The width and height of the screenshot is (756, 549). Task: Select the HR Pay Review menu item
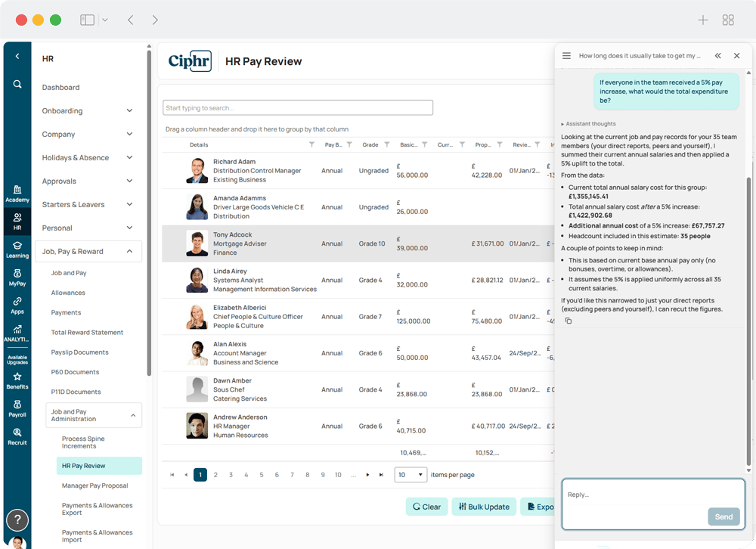click(x=99, y=466)
